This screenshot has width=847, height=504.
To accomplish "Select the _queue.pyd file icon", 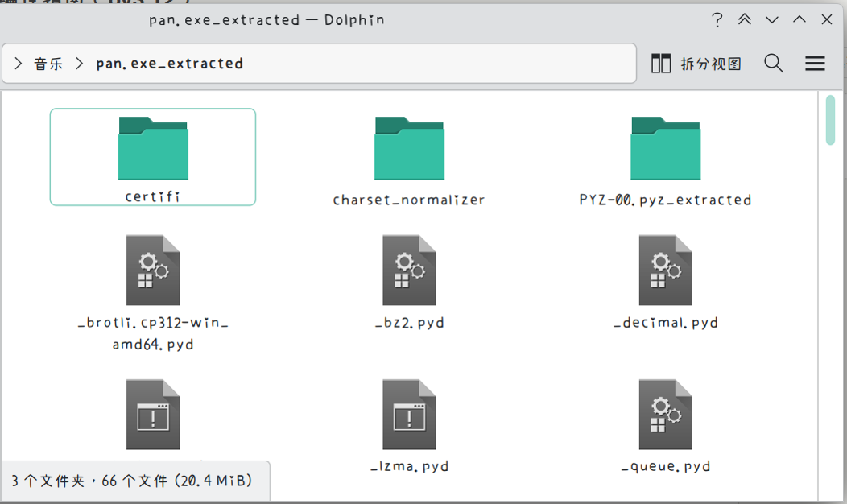I will pyautogui.click(x=665, y=415).
